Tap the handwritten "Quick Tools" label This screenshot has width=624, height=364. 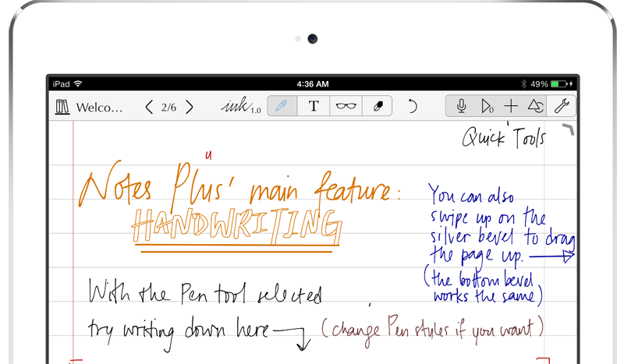coord(504,137)
